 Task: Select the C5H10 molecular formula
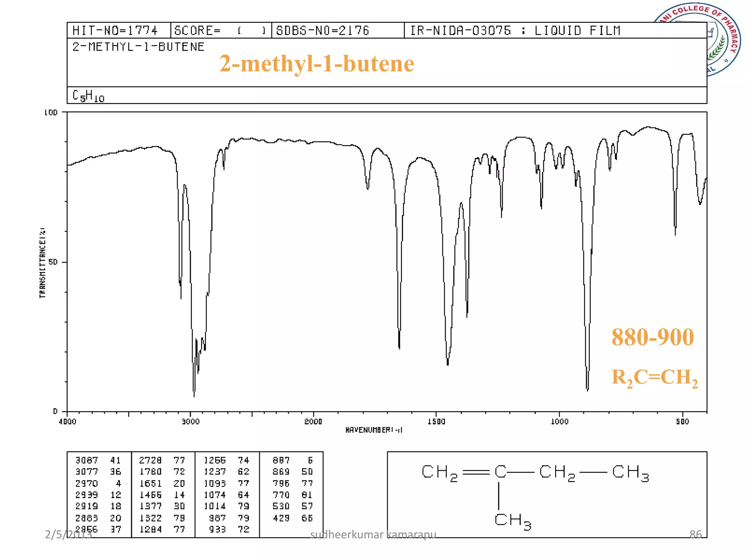[x=88, y=96]
